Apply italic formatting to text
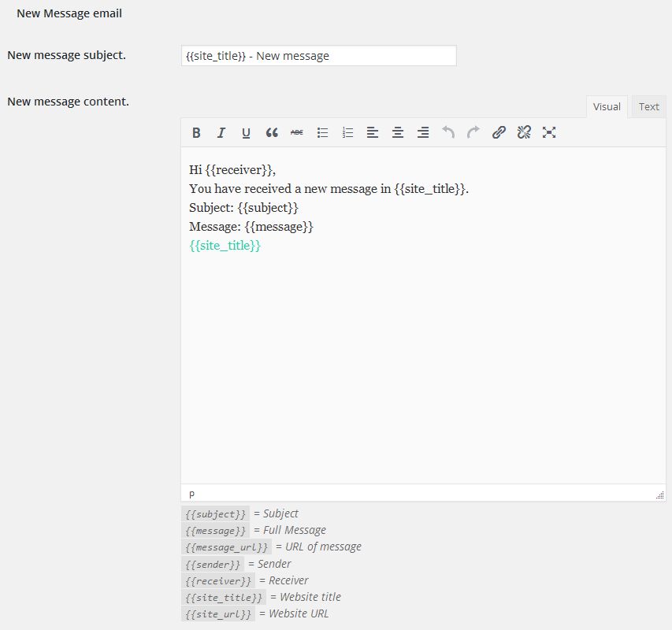 [x=221, y=133]
